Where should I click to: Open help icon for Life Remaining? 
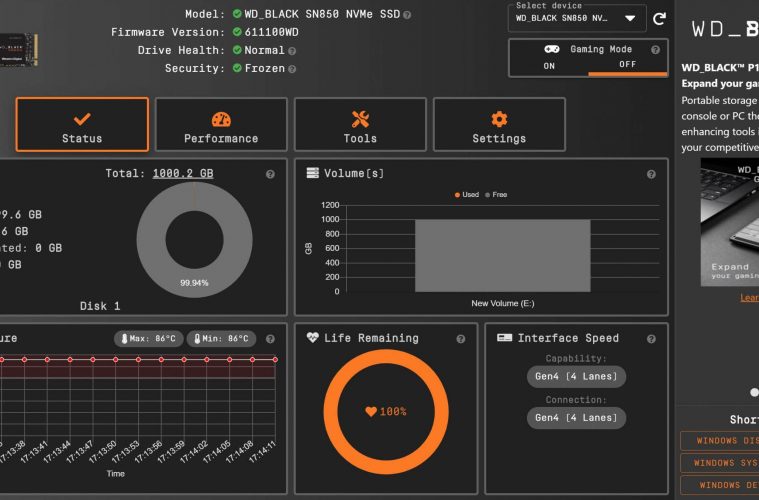(x=460, y=339)
